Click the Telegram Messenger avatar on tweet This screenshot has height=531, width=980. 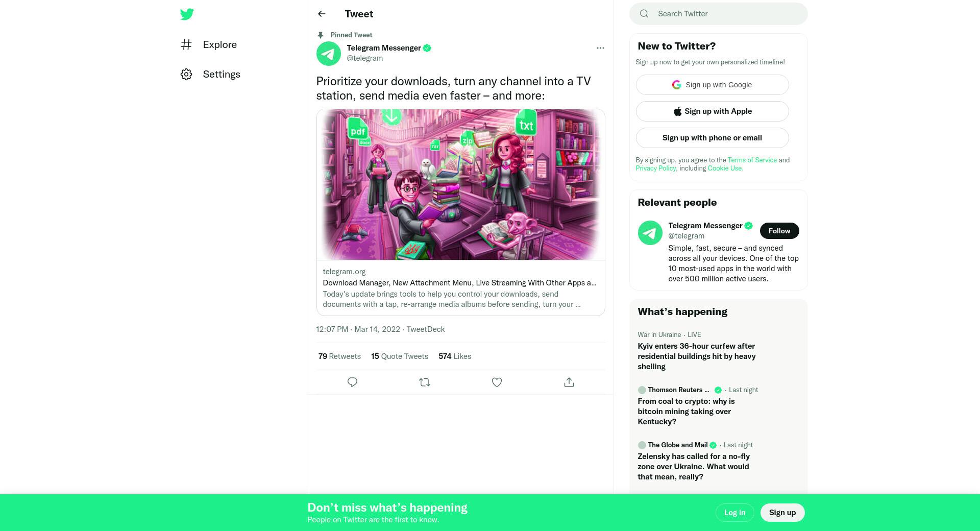329,54
